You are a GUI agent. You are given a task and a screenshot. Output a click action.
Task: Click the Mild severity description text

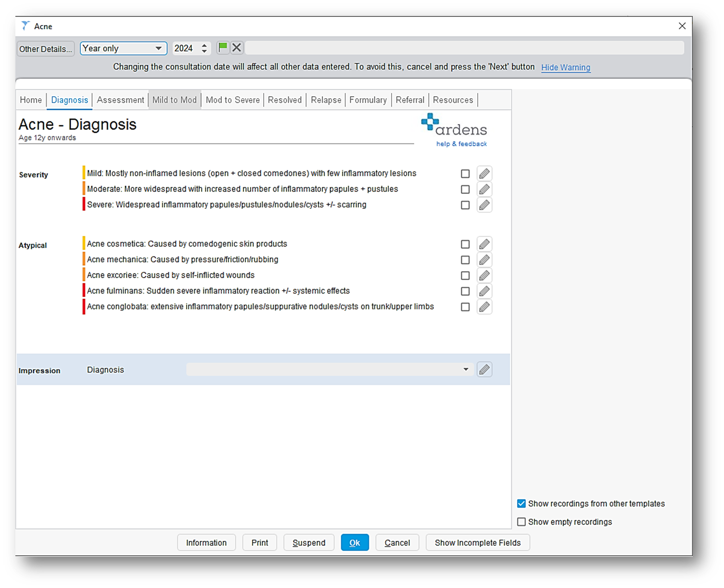tap(252, 173)
